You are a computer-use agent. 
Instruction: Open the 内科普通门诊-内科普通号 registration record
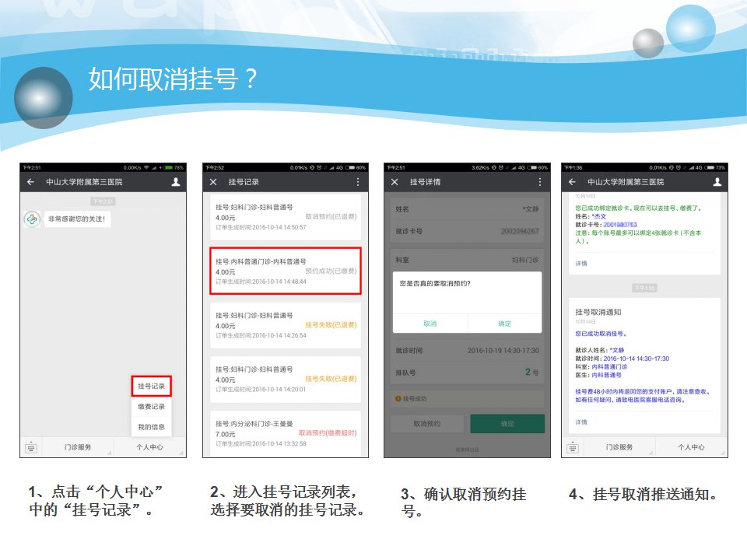coord(286,271)
